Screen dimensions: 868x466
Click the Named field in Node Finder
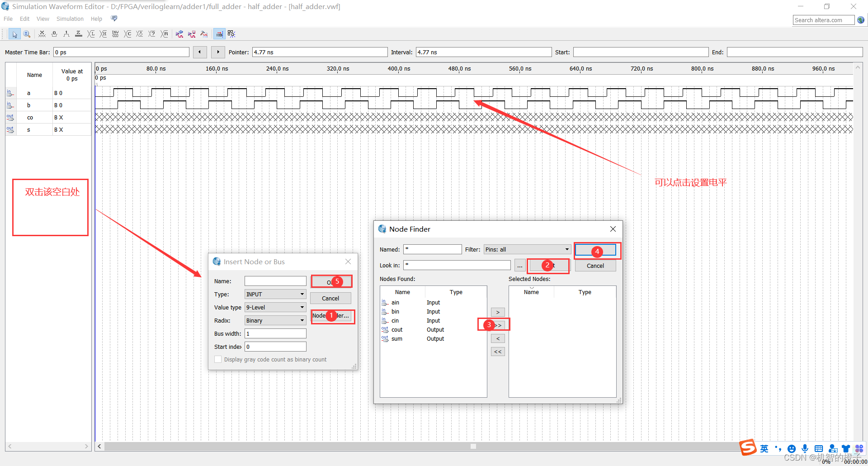tap(433, 249)
